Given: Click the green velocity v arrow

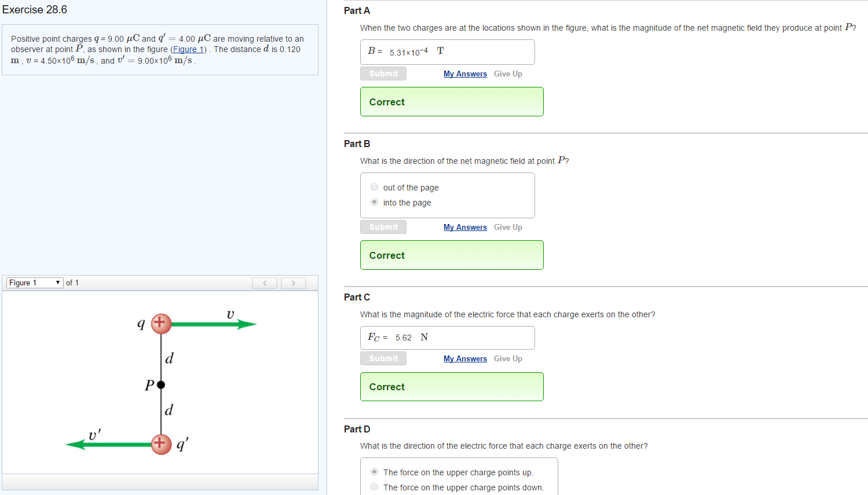Looking at the screenshot, I should pos(214,324).
